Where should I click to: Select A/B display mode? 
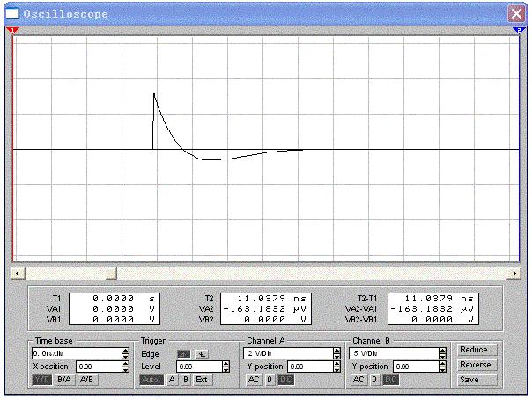click(87, 380)
